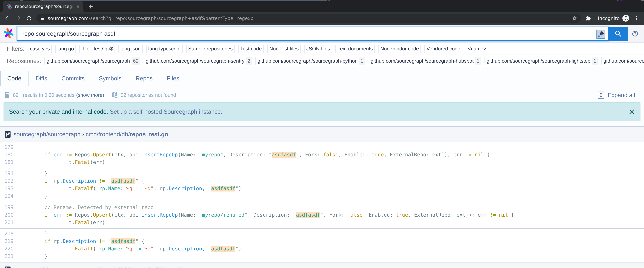Toggle the regular expression search button
Screen dimensions: 644x268
[x=600, y=34]
